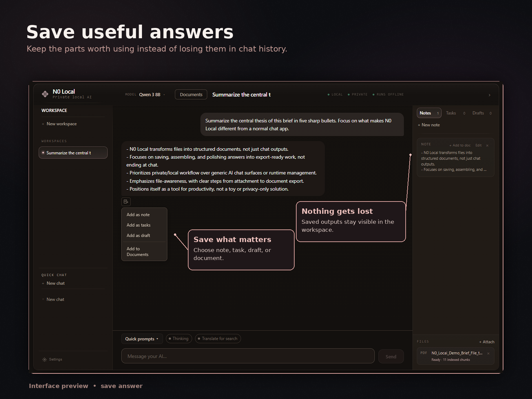Click Add to doc on the note
The image size is (532, 399).
[x=460, y=145]
